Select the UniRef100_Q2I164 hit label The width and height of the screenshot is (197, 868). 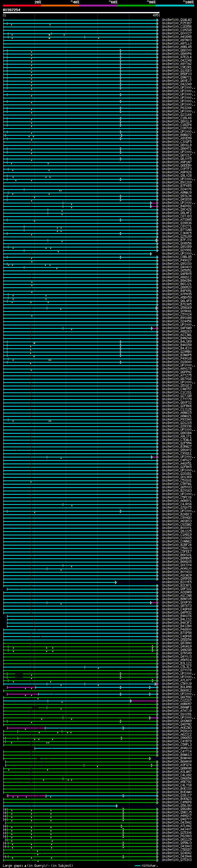click(177, 115)
